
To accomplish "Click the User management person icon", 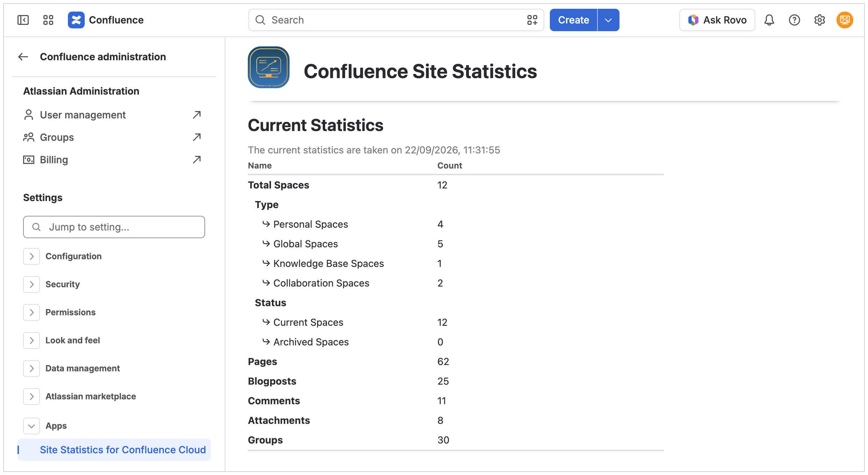I will tap(29, 115).
